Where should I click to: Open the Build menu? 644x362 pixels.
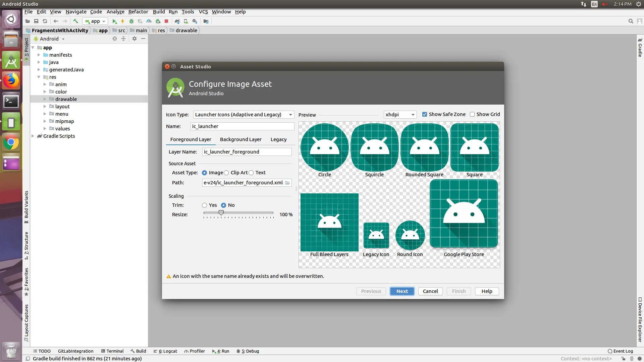pyautogui.click(x=159, y=12)
